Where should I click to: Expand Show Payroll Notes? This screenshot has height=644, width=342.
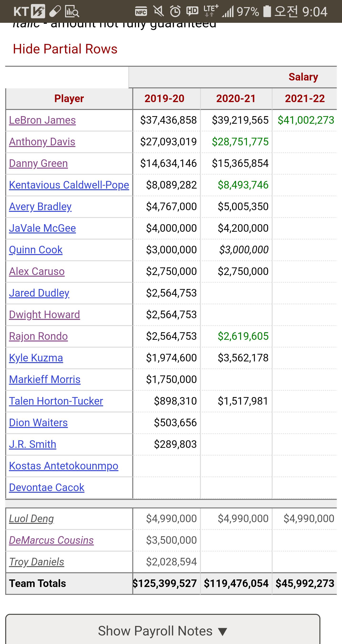(x=162, y=631)
